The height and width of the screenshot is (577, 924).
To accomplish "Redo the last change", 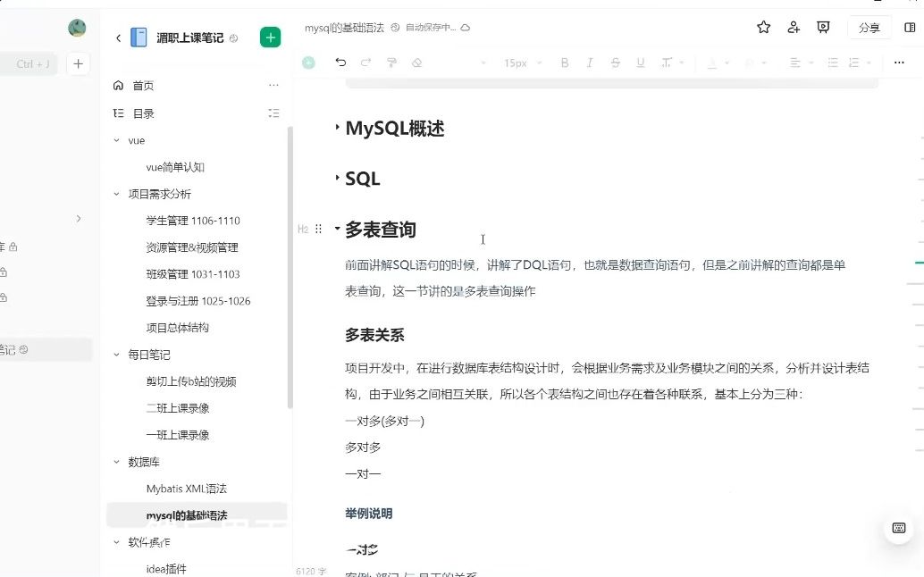I will 365,63.
